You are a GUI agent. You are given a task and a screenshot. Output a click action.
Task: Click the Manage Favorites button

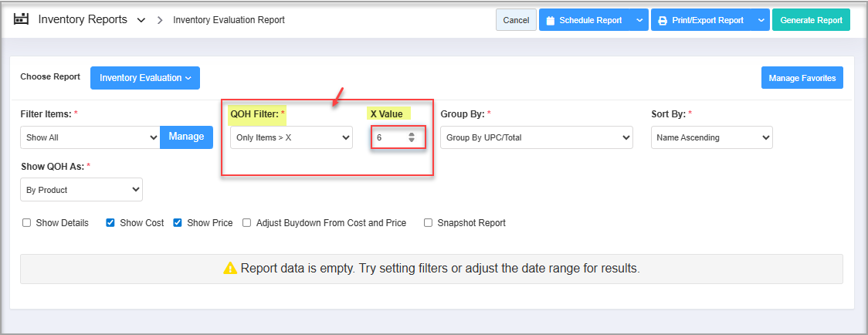point(802,78)
